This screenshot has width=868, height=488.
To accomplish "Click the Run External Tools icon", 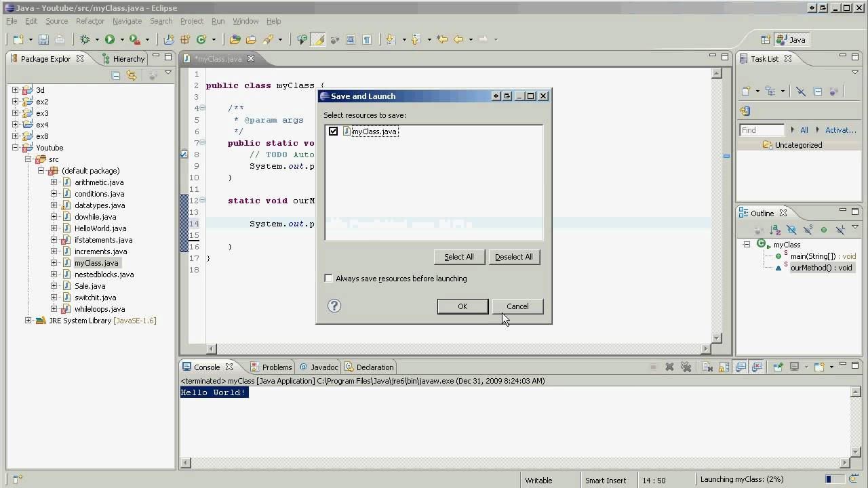I will point(135,40).
